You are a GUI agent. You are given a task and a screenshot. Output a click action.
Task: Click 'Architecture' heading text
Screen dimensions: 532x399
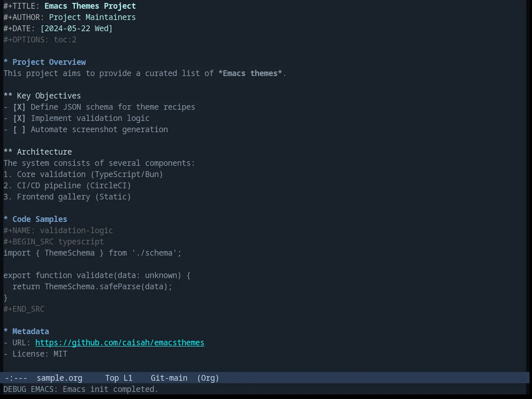click(44, 152)
